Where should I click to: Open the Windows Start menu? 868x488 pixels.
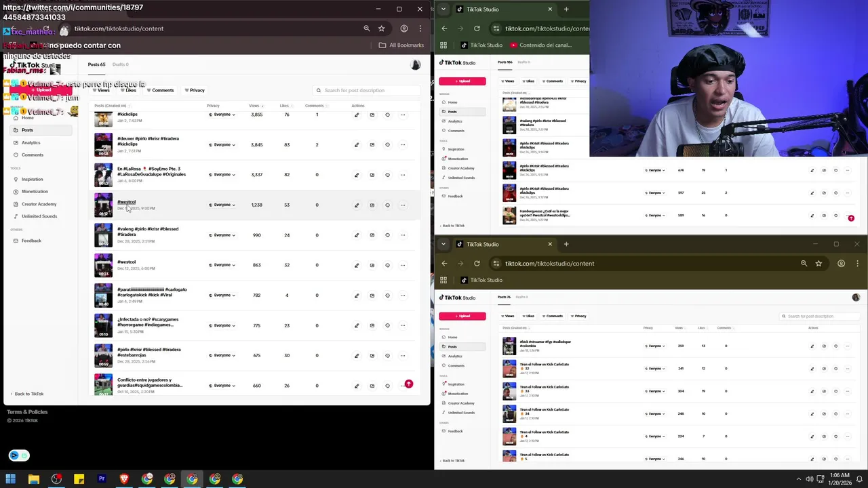[11, 479]
